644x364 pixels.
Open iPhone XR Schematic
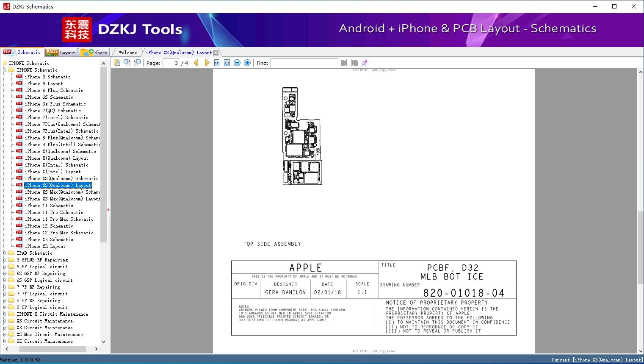click(x=49, y=239)
